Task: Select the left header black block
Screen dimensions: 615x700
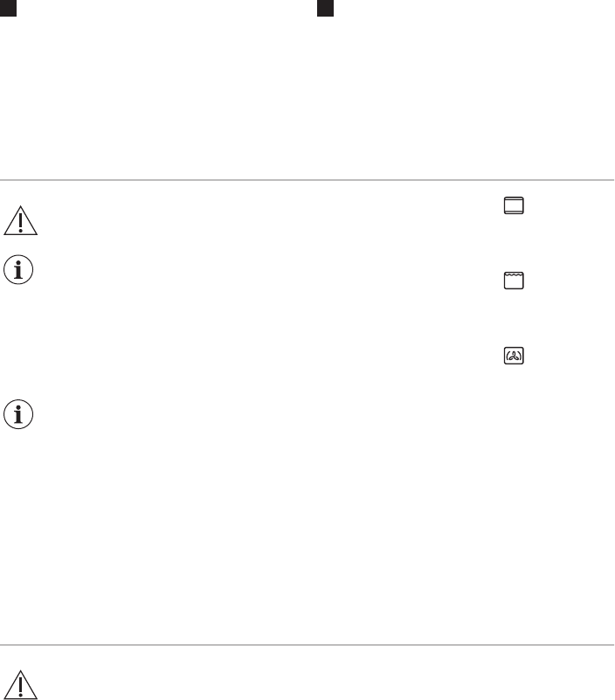Action: [8, 8]
